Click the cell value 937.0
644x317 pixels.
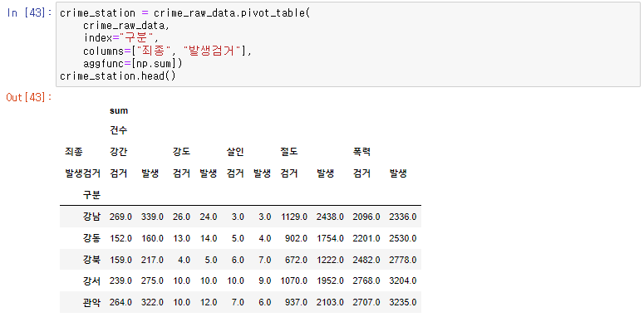tap(296, 302)
